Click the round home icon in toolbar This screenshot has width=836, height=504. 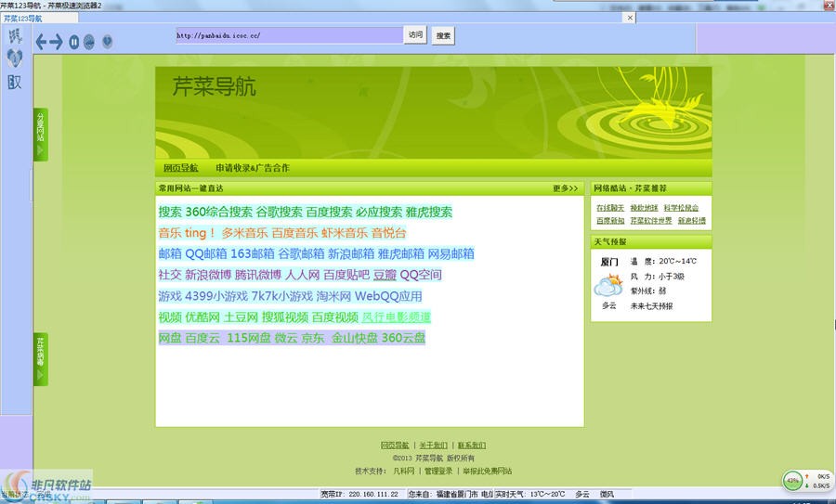point(107,41)
